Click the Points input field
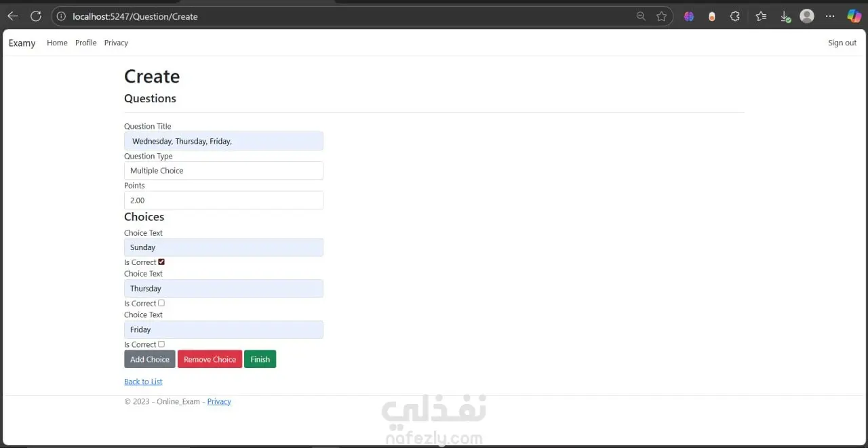Screen dimensions: 868x448 (224, 201)
